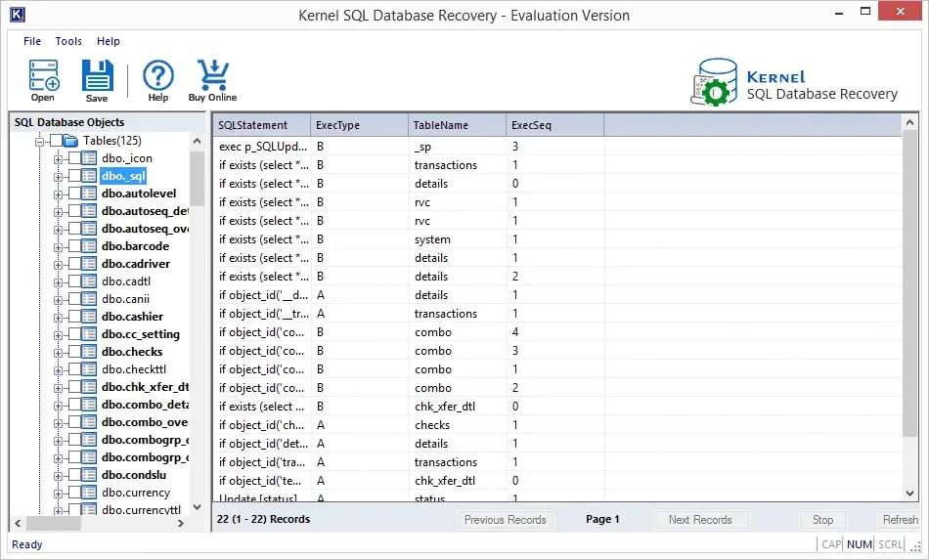Sort by the TableName column header
This screenshot has width=929, height=560.
(x=457, y=125)
